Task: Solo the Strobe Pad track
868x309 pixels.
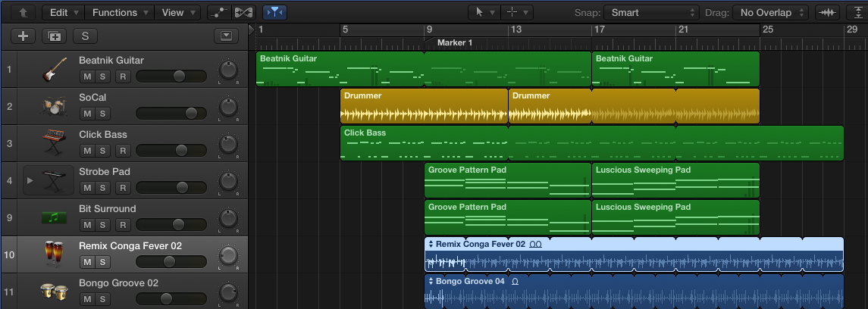Action: (103, 187)
